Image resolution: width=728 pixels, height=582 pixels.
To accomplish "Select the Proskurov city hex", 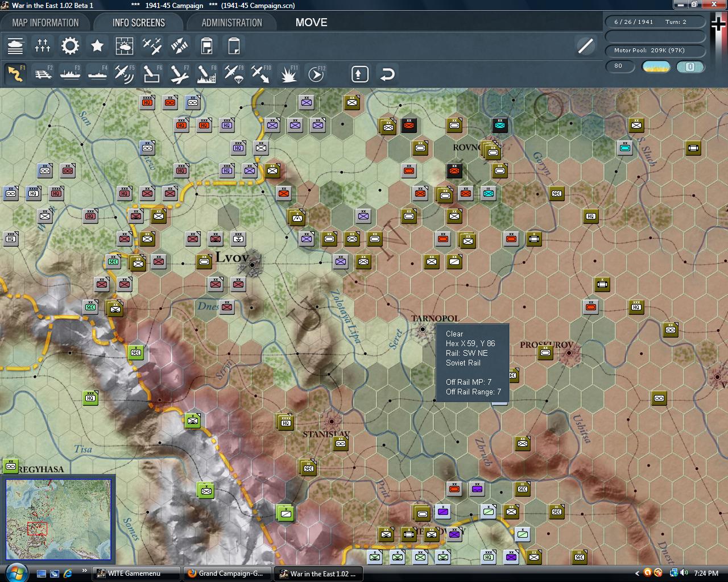I will coord(569,353).
